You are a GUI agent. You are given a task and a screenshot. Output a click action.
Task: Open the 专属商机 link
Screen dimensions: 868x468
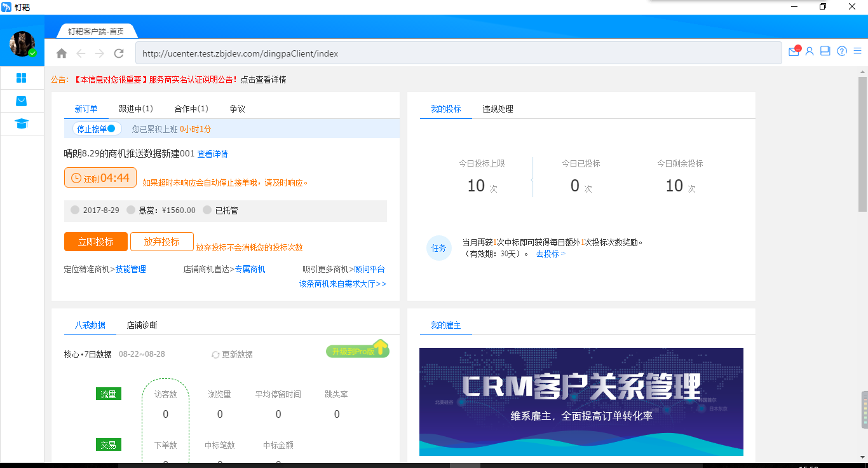click(x=250, y=270)
